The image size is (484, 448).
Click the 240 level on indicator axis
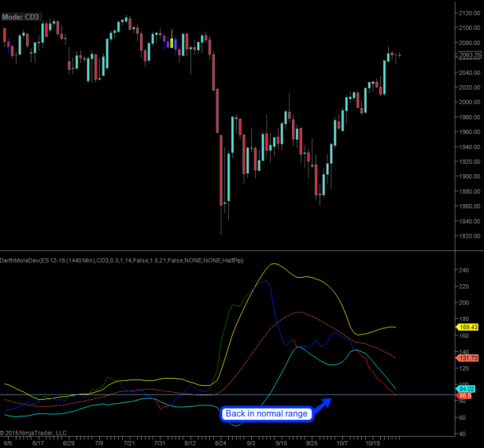464,270
